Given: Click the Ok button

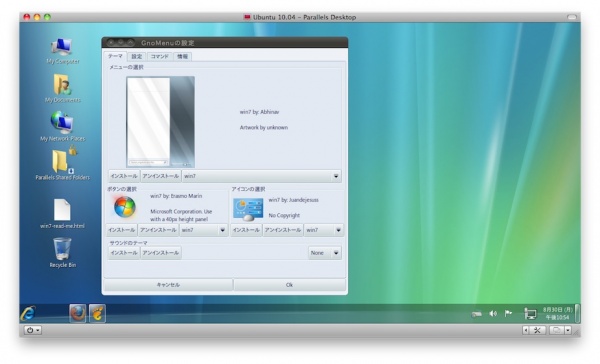Looking at the screenshot, I should pos(290,285).
